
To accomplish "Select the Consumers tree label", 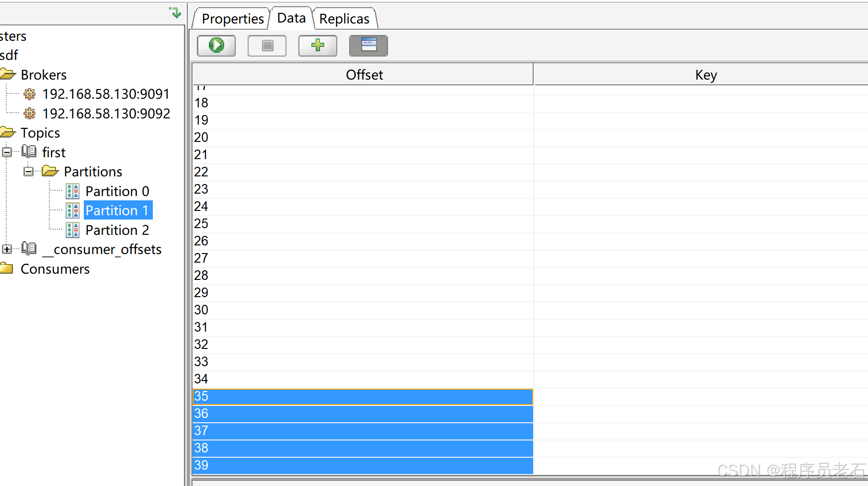I will tap(55, 269).
